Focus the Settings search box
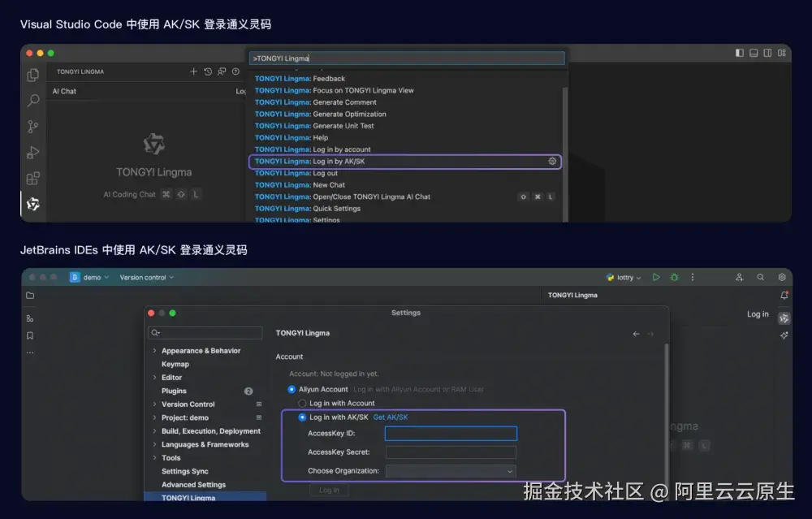 pyautogui.click(x=205, y=332)
